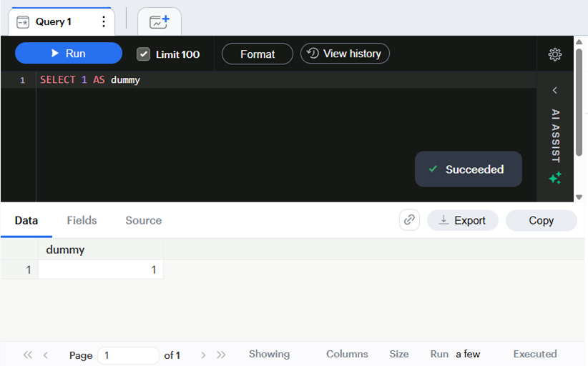The width and height of the screenshot is (588, 366).
Task: Copy the result data
Action: point(541,220)
